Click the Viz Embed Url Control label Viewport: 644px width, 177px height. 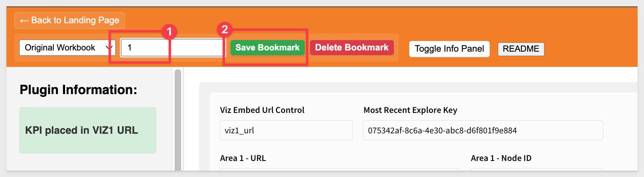click(262, 110)
